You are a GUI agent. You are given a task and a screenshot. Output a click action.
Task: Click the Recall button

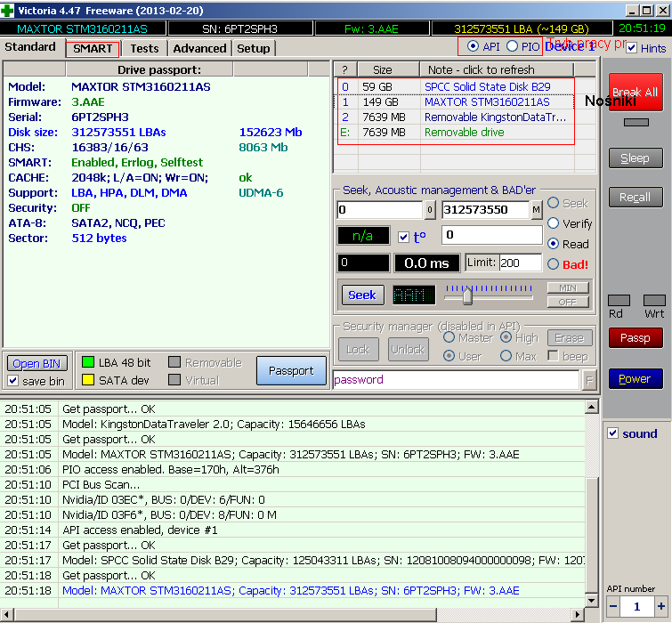[x=636, y=197]
